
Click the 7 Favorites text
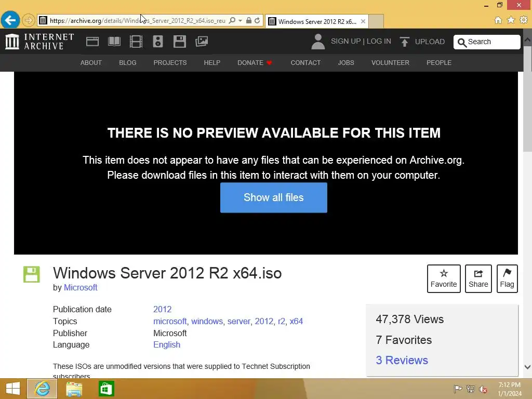pyautogui.click(x=404, y=340)
